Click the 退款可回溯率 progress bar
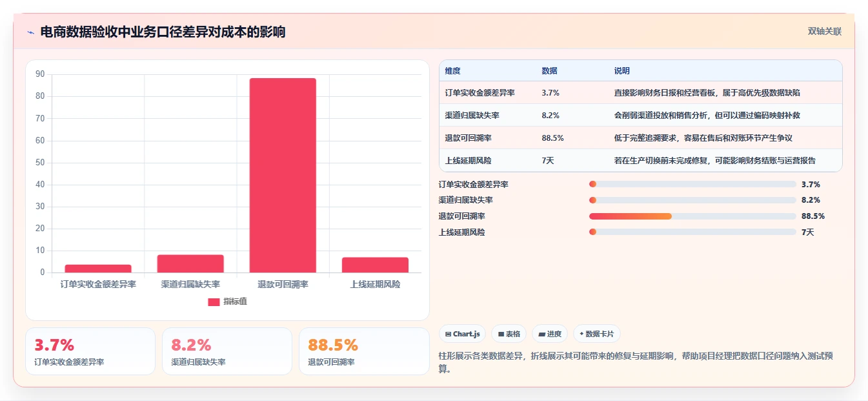868x401 pixels. 692,216
